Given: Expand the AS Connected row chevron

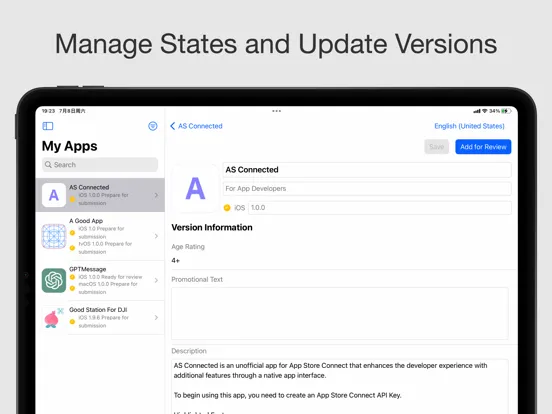Looking at the screenshot, I should click(x=156, y=195).
